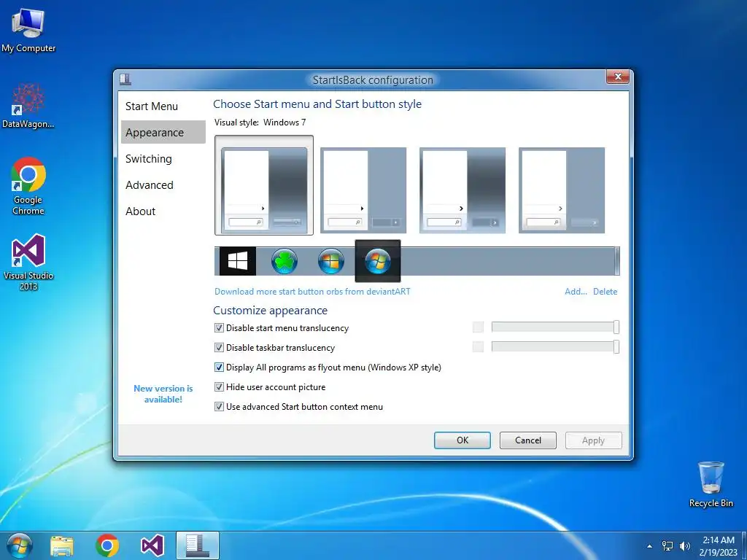Click the Delete orb link
This screenshot has width=747, height=560.
coord(605,292)
